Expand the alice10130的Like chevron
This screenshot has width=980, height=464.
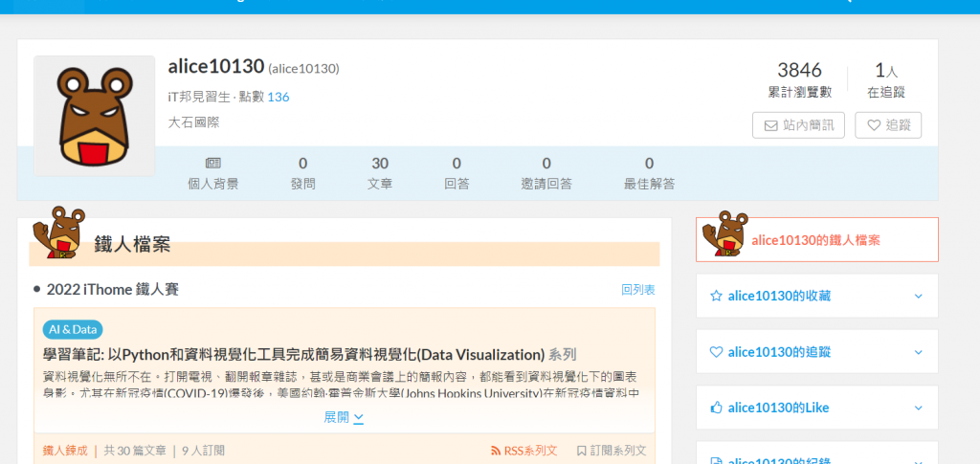pos(918,408)
